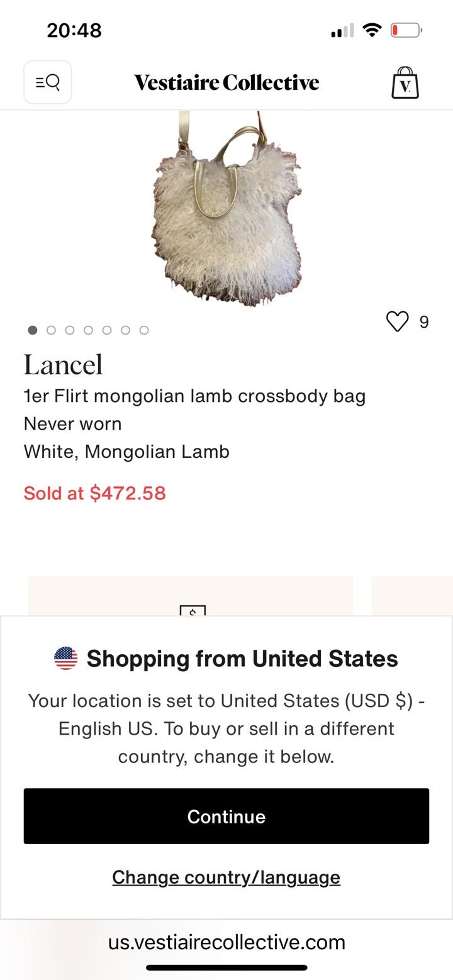Tap the 20:48 clock in status bar
Screen dimensions: 453x980
[74, 30]
